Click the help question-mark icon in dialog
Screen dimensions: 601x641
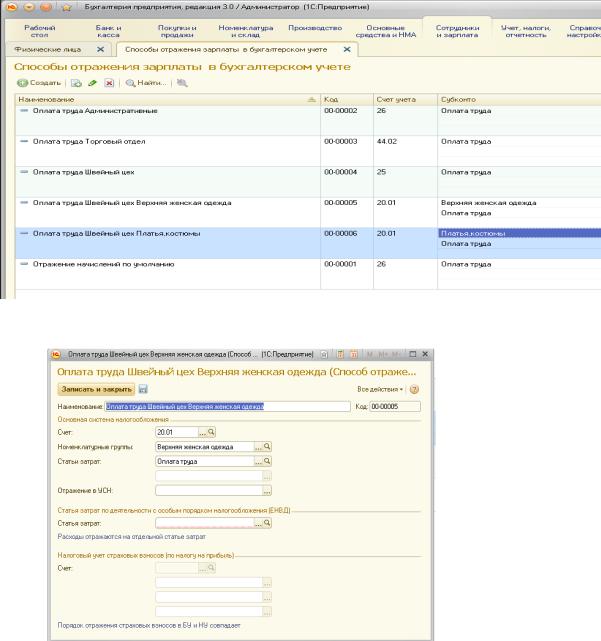[x=414, y=389]
